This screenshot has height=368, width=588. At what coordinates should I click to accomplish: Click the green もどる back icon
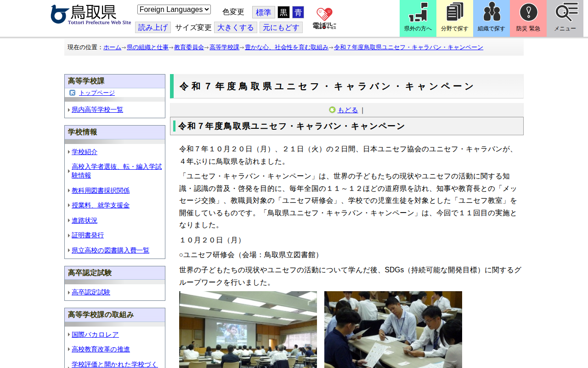point(332,110)
